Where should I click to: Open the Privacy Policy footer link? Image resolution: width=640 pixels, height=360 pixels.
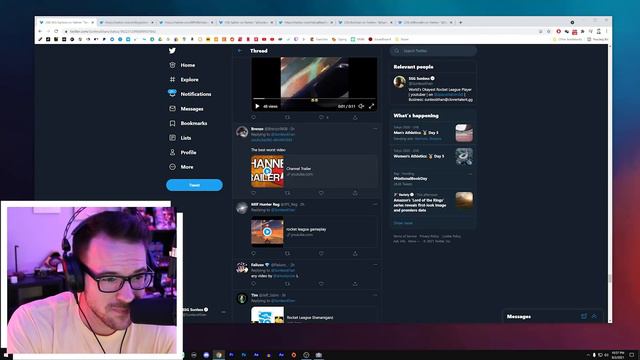point(429,236)
